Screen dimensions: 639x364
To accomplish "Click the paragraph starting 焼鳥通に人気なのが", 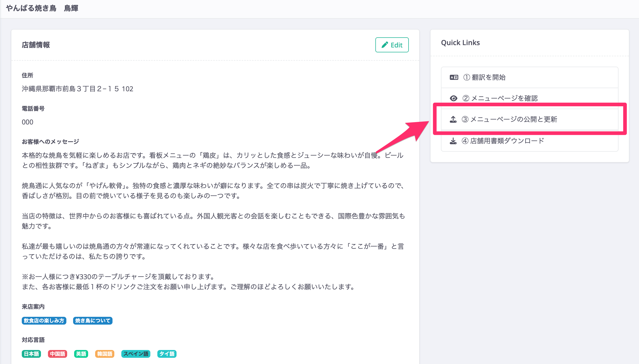I will 213,191.
